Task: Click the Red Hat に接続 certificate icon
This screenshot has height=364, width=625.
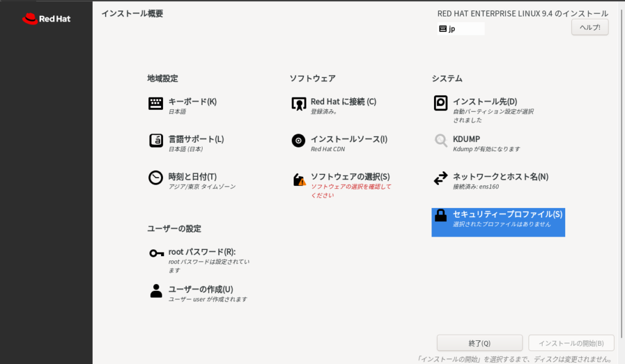Action: pyautogui.click(x=298, y=104)
